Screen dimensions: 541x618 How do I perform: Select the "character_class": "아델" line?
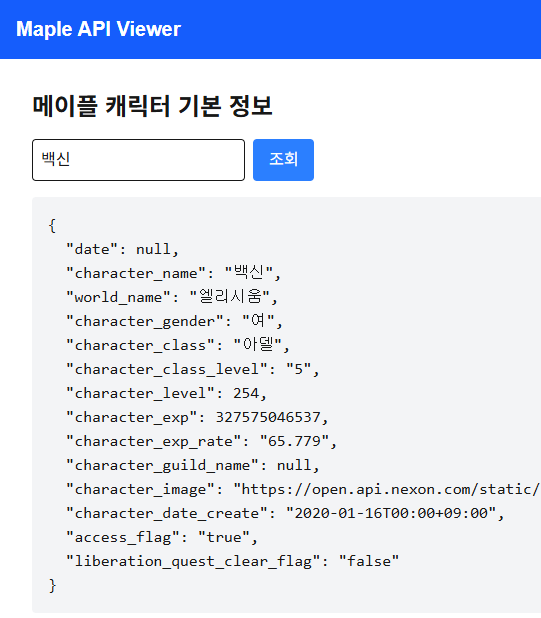(x=178, y=345)
